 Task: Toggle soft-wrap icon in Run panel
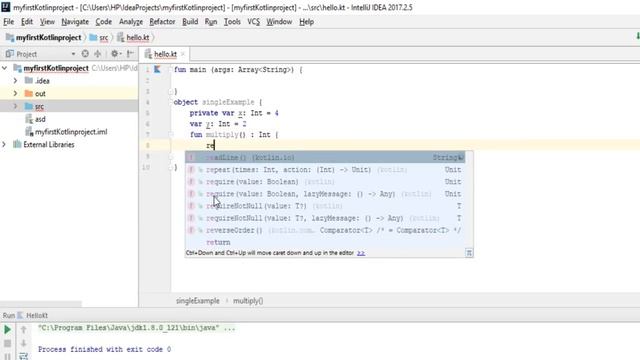click(x=23, y=356)
